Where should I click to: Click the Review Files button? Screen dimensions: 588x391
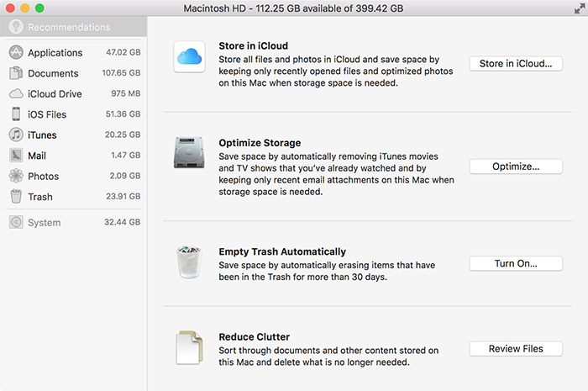[x=516, y=349]
